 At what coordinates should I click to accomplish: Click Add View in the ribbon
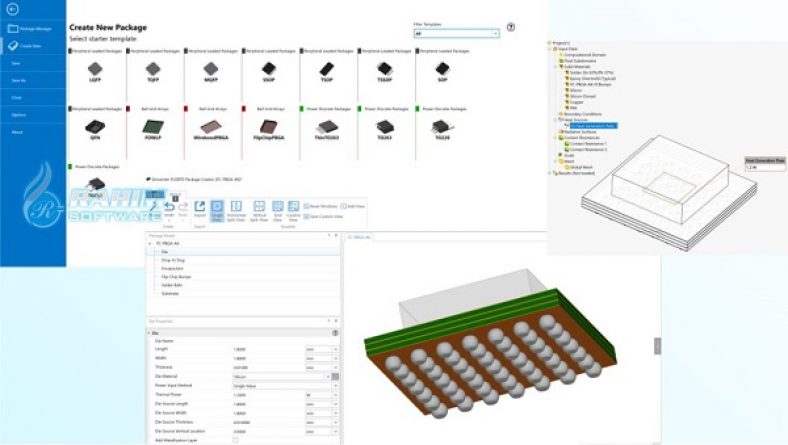353,206
